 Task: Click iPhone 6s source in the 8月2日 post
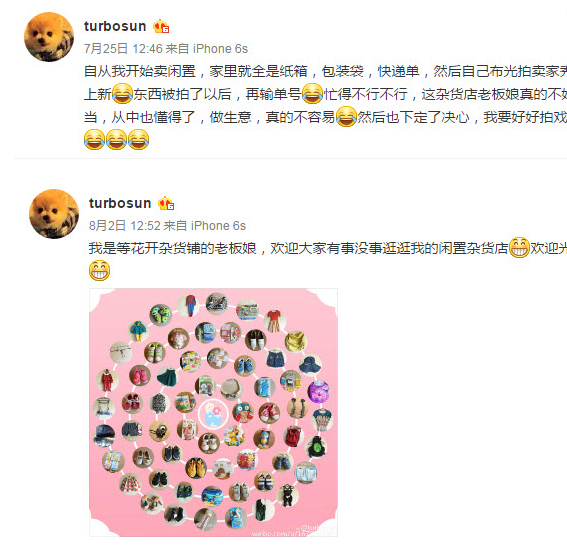[218, 226]
